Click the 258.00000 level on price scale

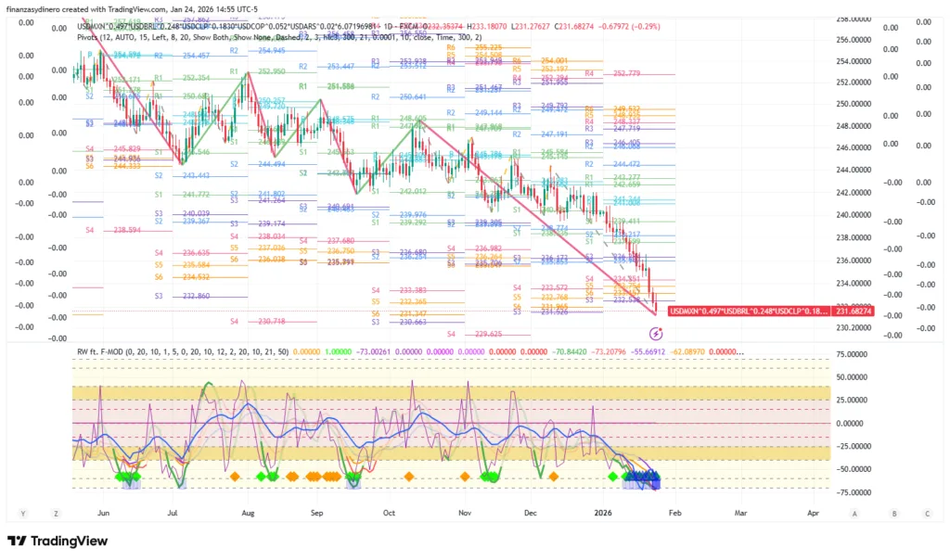click(x=856, y=19)
